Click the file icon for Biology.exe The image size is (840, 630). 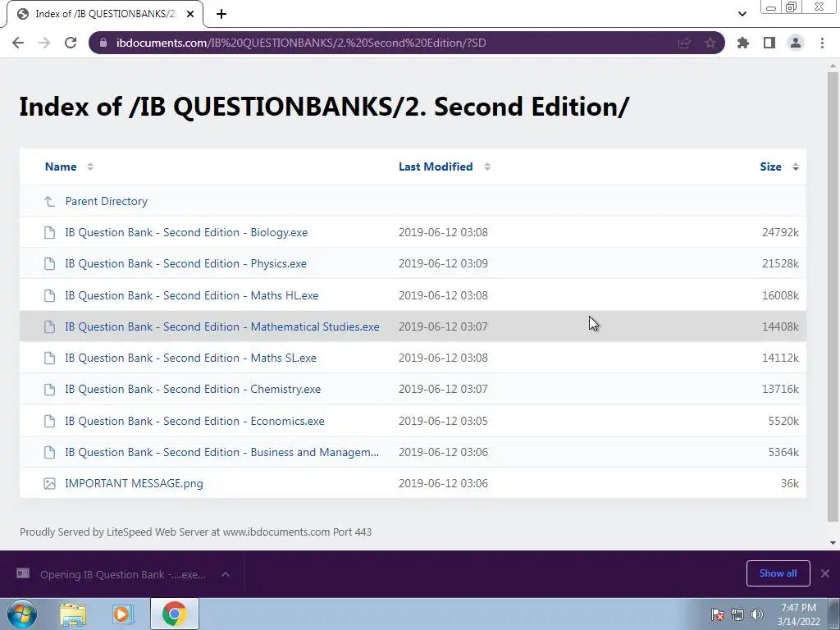click(49, 232)
